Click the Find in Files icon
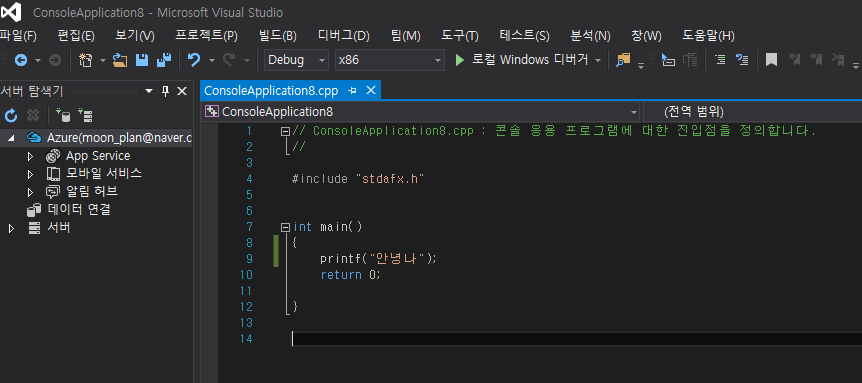This screenshot has width=862, height=383. (x=623, y=60)
